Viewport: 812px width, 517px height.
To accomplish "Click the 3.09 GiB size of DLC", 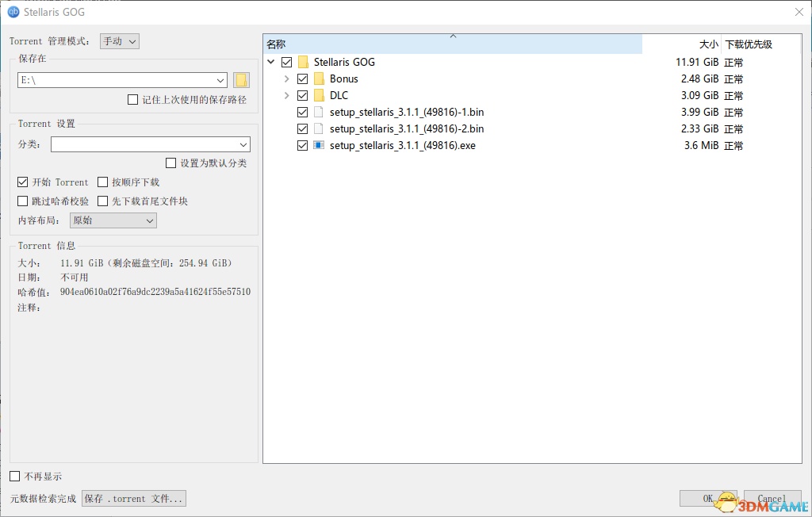I will pyautogui.click(x=699, y=95).
